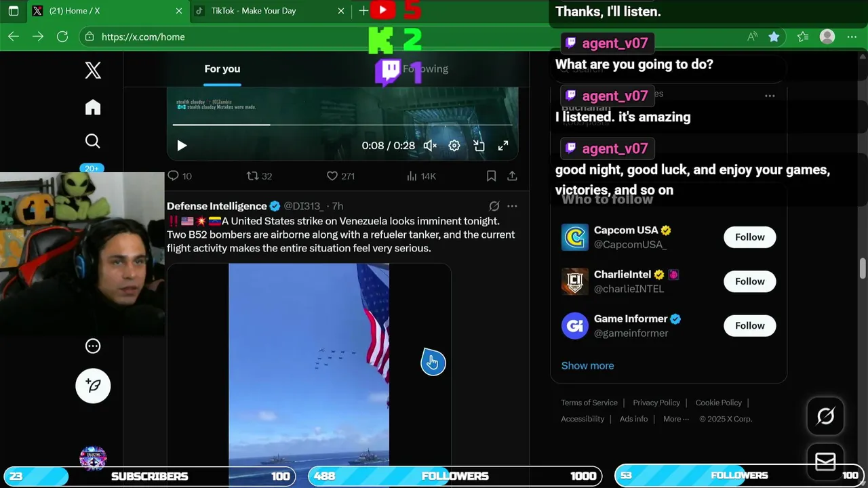Image resolution: width=868 pixels, height=488 pixels.
Task: Go forward in browser
Action: pyautogui.click(x=38, y=37)
